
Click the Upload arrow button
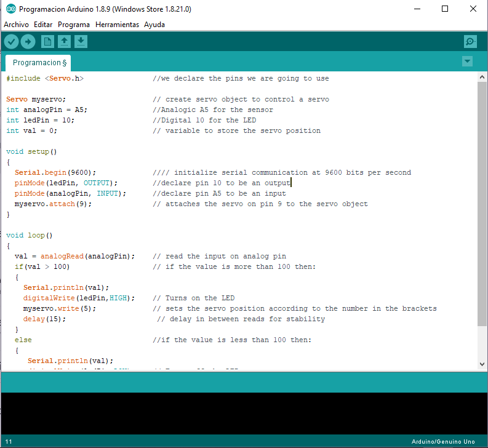point(28,41)
